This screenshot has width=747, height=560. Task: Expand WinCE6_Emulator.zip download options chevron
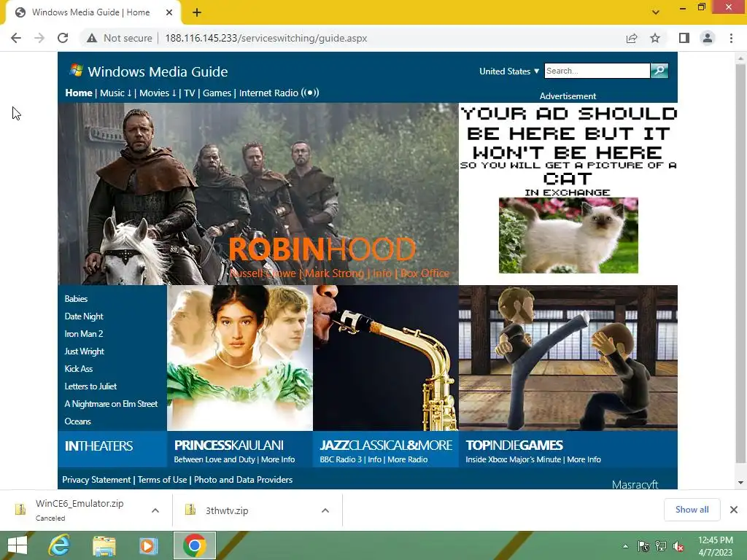pos(155,510)
